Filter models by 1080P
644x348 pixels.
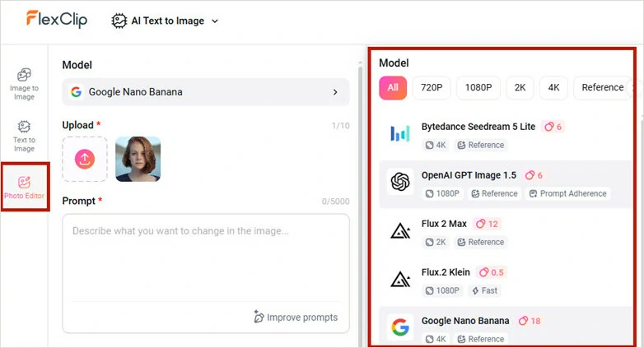(x=478, y=87)
